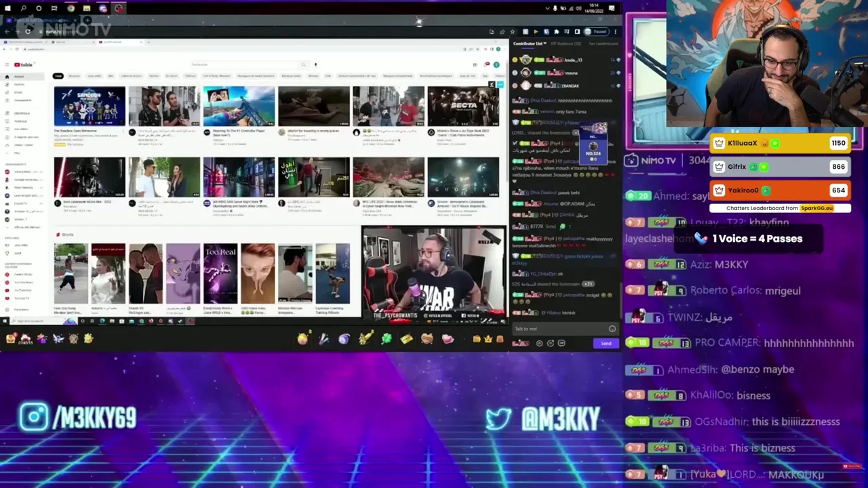Click the Shorts section heading
Screen dimensions: 868x488
pos(65,235)
